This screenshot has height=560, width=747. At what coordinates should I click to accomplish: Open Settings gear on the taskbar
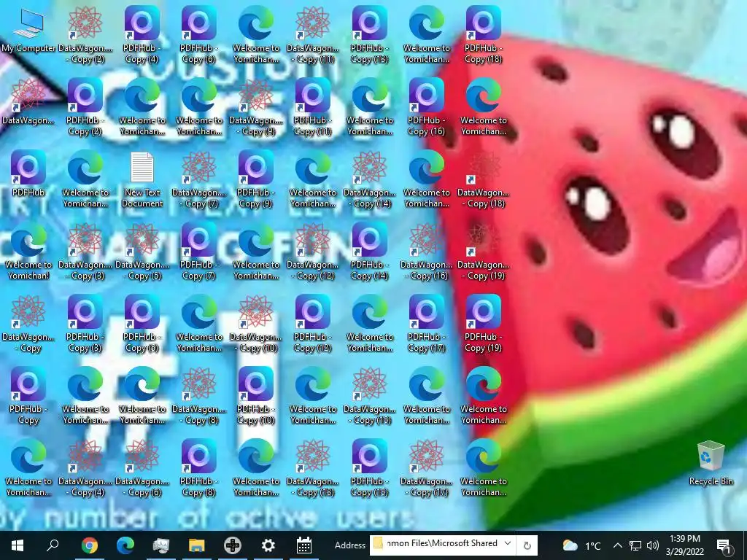[268, 545]
